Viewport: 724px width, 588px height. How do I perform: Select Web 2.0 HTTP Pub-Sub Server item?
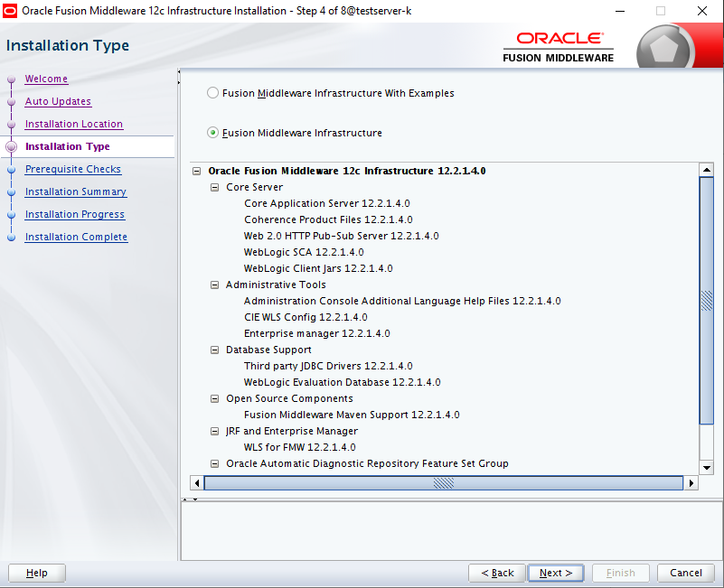tap(342, 236)
